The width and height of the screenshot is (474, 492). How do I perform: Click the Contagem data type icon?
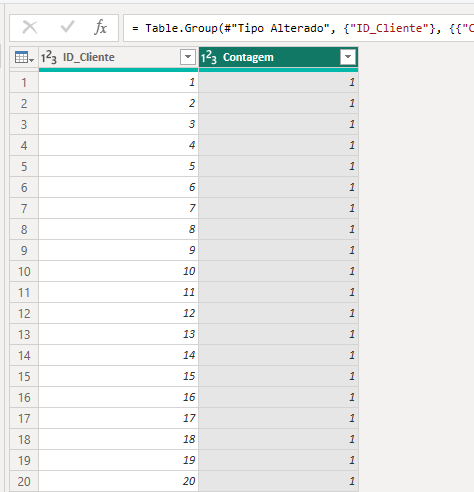pos(209,57)
